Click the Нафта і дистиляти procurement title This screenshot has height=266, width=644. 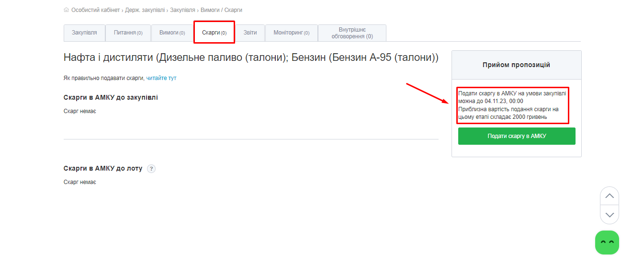point(250,58)
